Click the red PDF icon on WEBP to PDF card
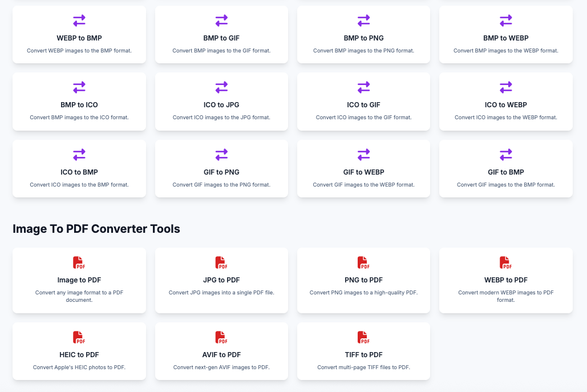Viewport: 587px width, 392px height. [506, 262]
